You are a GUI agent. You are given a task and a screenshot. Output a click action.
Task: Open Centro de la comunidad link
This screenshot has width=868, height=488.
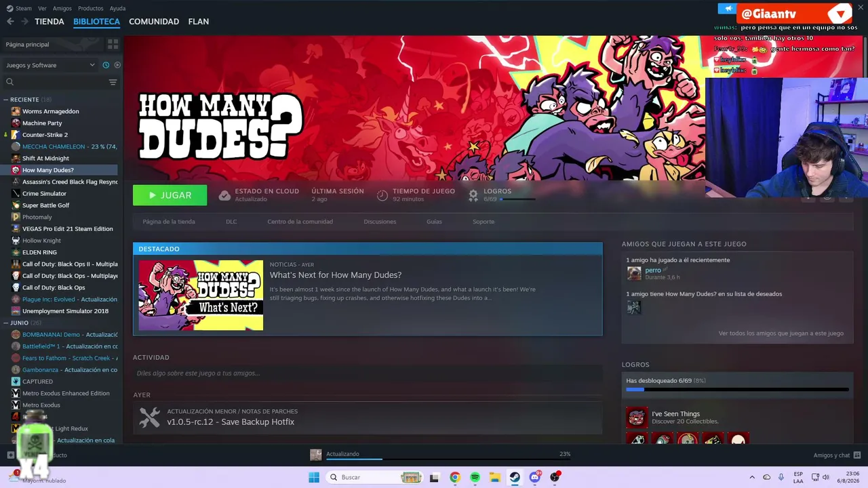(x=300, y=222)
